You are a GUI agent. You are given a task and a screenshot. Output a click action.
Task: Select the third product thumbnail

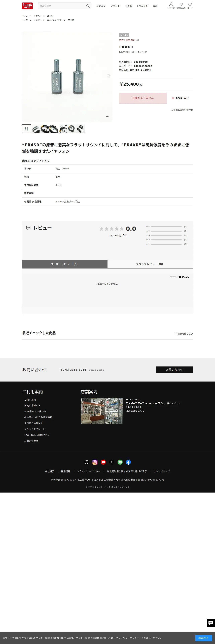point(45,129)
